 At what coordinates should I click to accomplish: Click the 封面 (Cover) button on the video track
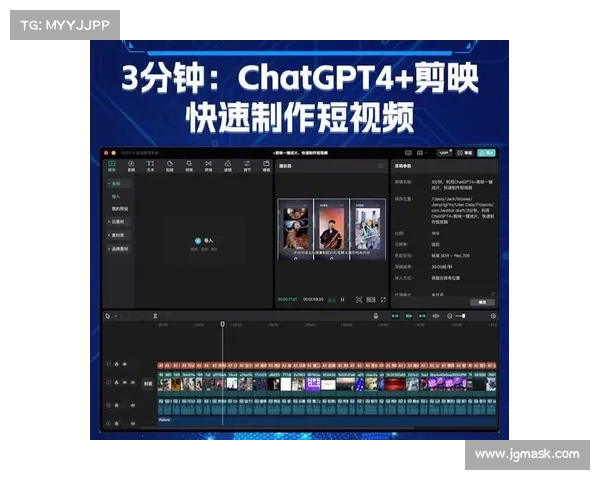(x=148, y=383)
